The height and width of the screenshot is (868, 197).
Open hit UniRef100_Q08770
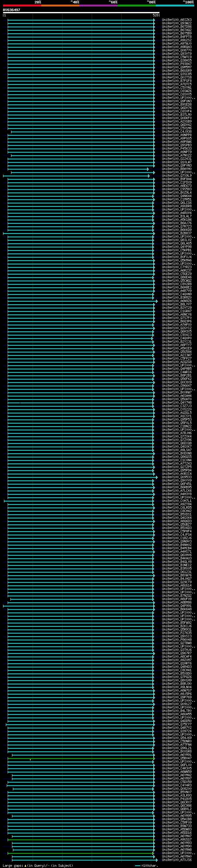177,50
